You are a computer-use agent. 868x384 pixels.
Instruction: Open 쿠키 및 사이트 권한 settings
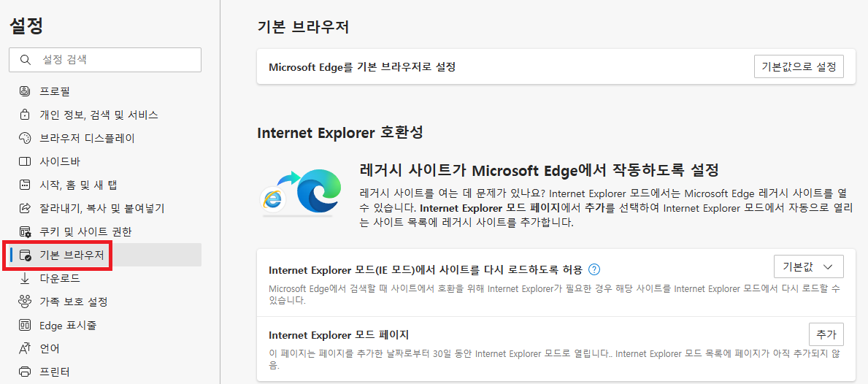tap(105, 231)
